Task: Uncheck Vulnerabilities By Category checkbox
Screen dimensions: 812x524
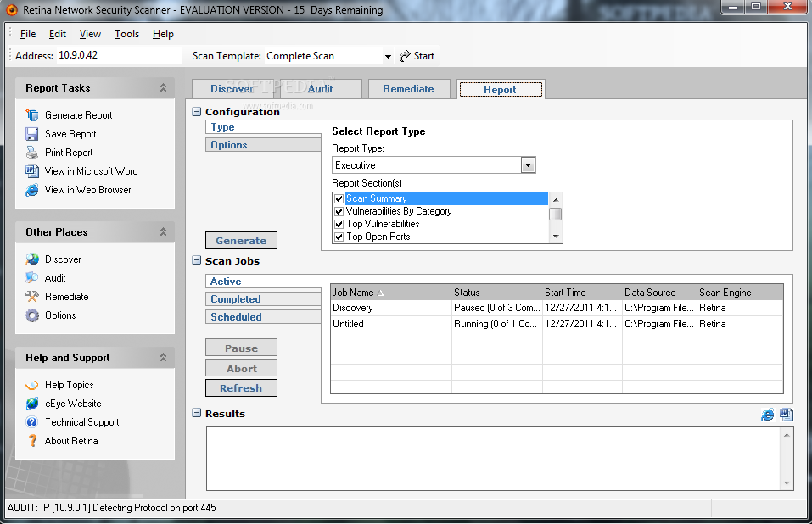Action: [339, 211]
